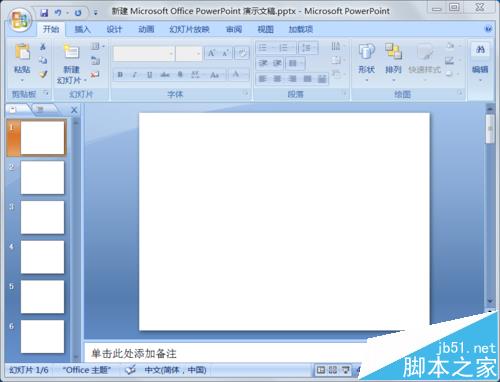The width and height of the screenshot is (500, 382).
Task: Toggle text shadow formatting
Action: pyautogui.click(x=180, y=75)
